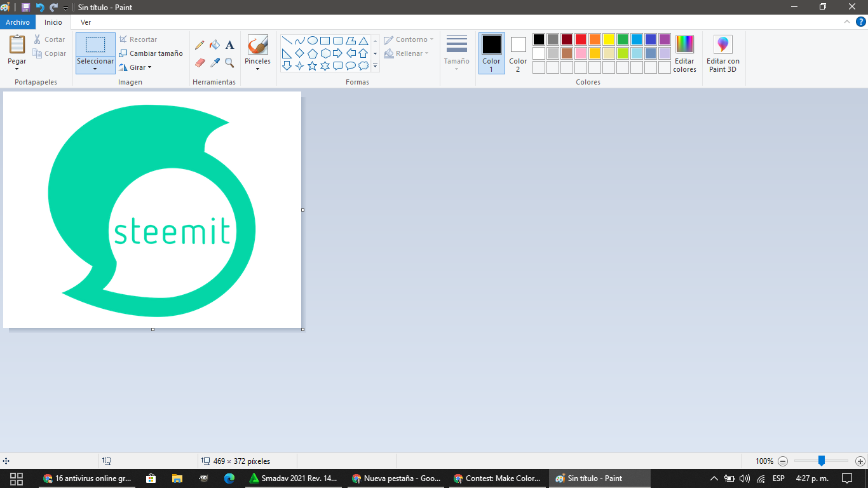
Task: Click the Undo arrow in the title bar
Action: coord(40,7)
